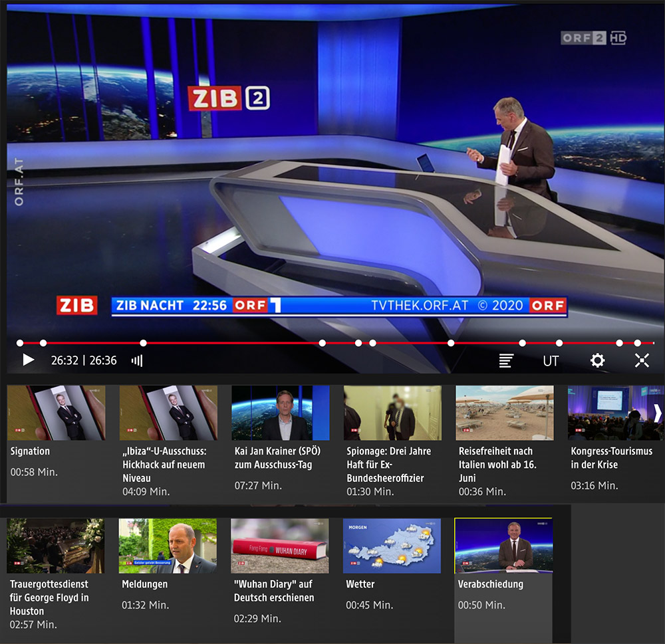665x644 pixels.
Task: Jump to the first timeline marker for Signation
Action: pos(20,343)
